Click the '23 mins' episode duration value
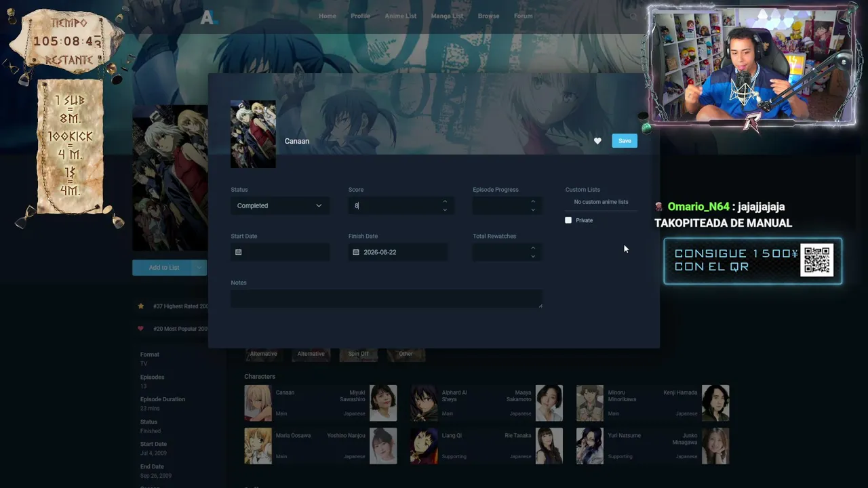 point(150,408)
